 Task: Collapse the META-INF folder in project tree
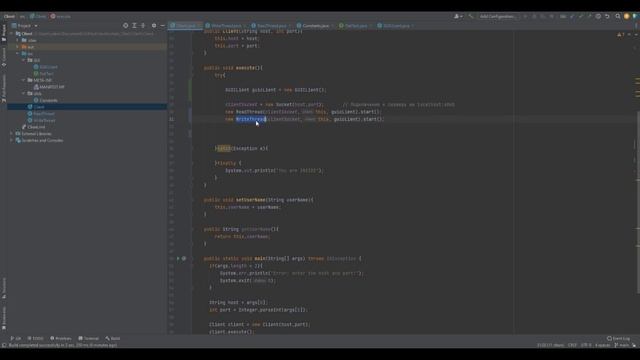23,80
